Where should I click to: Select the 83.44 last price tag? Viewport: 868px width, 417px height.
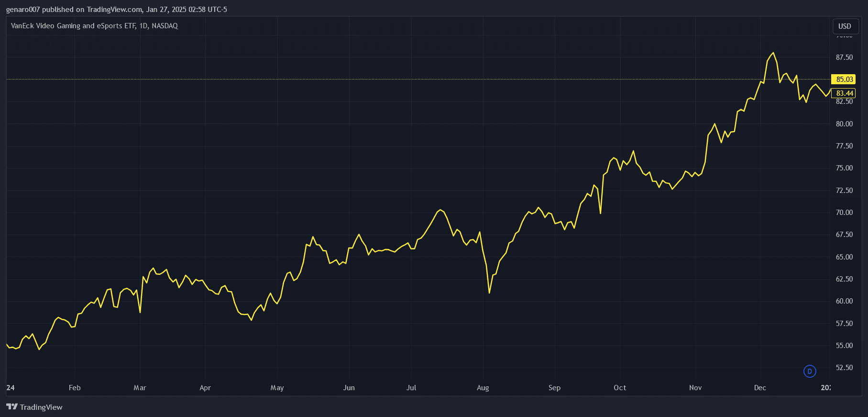844,93
